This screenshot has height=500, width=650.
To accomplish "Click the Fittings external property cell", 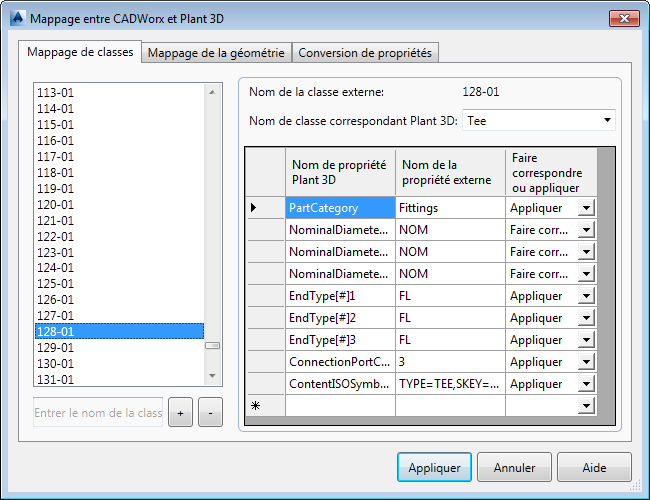I will click(450, 208).
